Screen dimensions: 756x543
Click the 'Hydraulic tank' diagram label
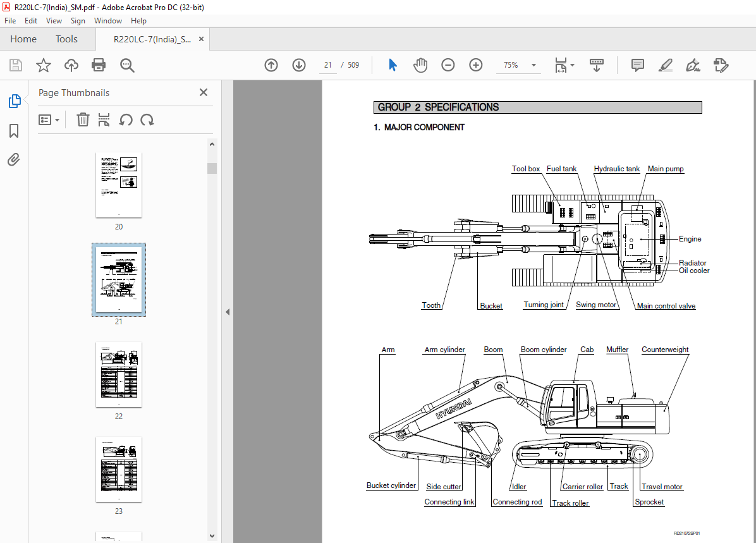(617, 169)
